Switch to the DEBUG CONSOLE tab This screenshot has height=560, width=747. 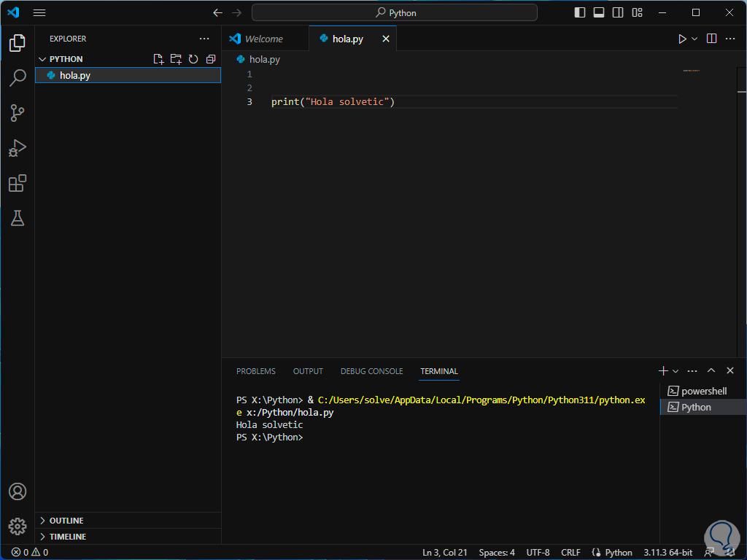pyautogui.click(x=371, y=371)
